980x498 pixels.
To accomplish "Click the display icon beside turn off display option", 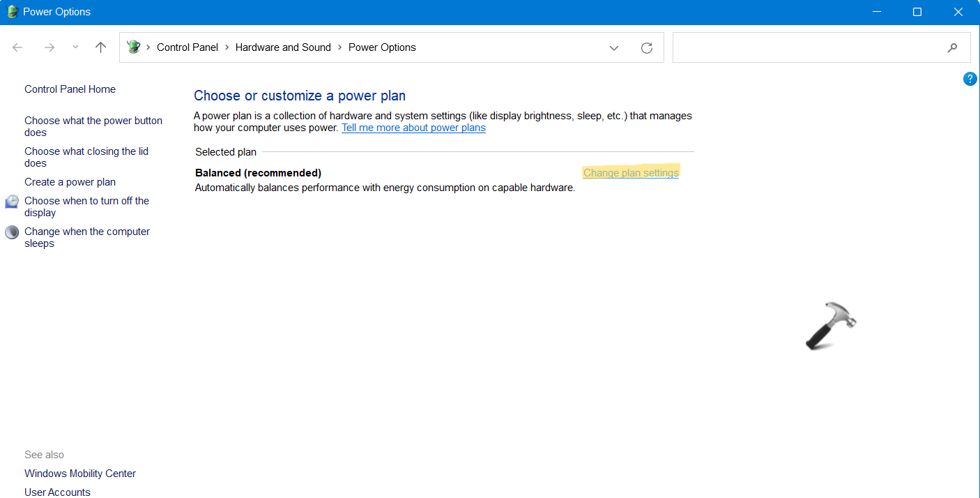I will tap(11, 202).
